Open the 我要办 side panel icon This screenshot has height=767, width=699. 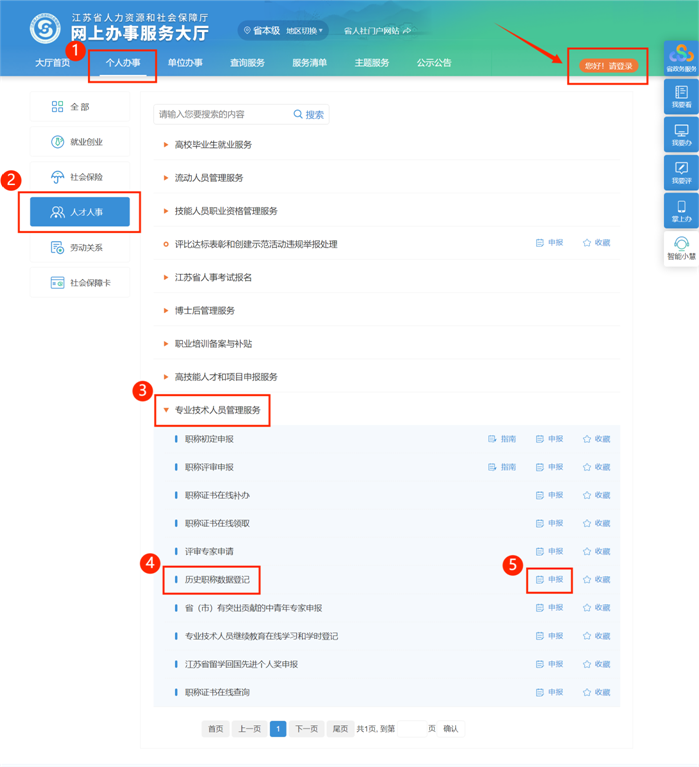681,134
